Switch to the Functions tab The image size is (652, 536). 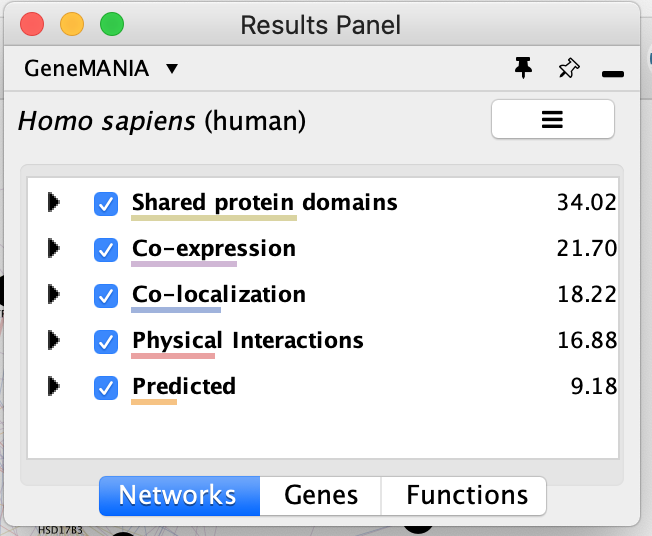click(x=466, y=495)
